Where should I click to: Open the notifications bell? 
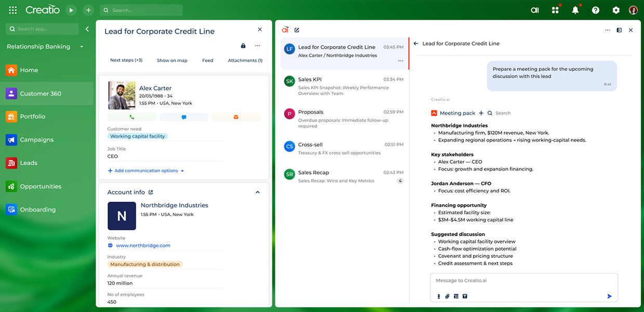[x=575, y=10]
